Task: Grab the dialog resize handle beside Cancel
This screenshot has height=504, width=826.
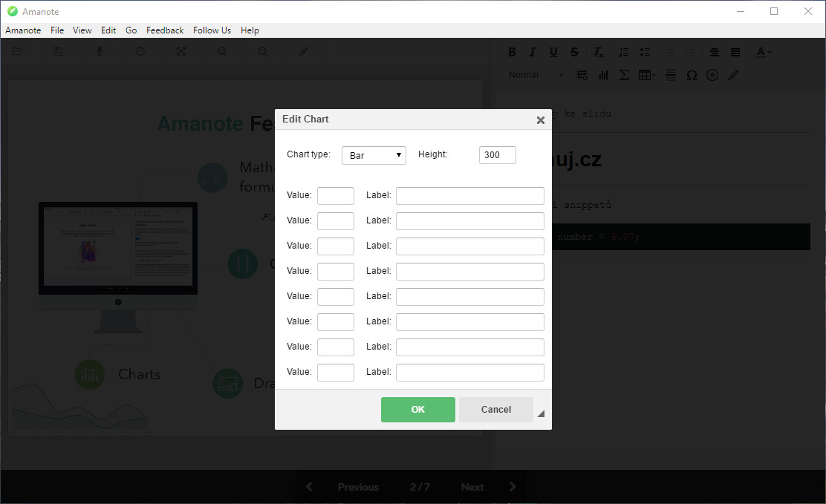Action: pos(541,414)
